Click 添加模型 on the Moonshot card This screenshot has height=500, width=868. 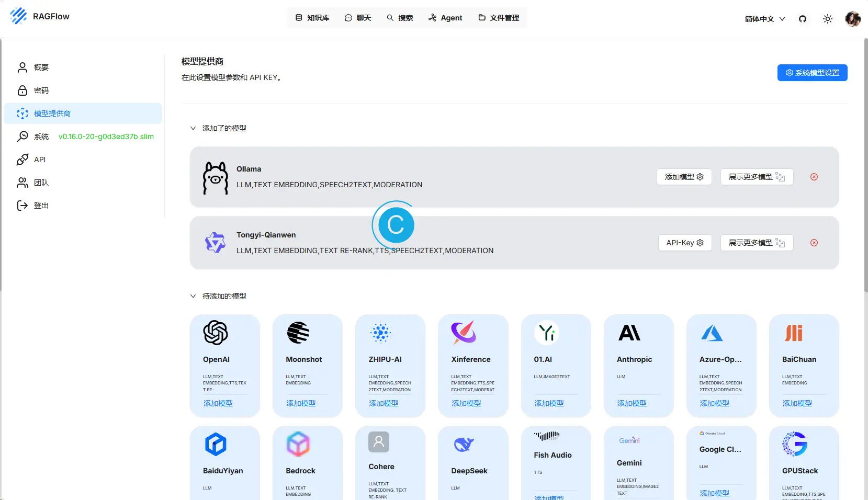click(x=301, y=403)
